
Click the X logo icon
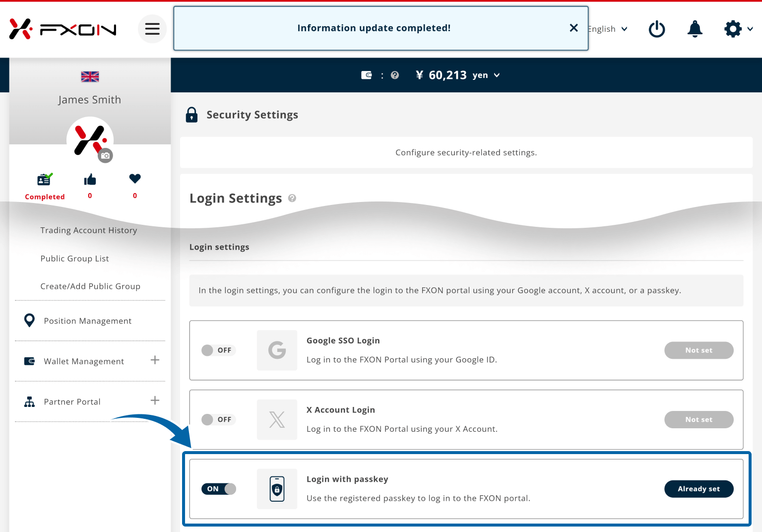pos(277,420)
